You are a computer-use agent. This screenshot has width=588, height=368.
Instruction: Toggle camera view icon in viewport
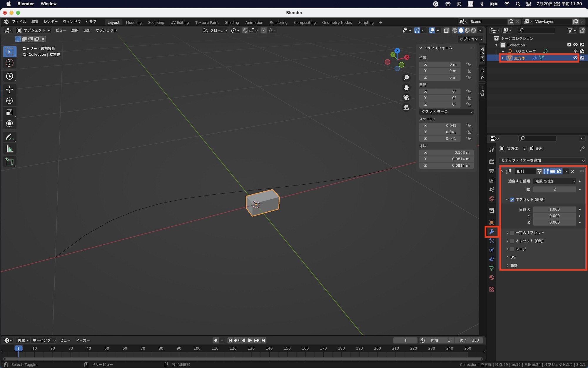406,97
